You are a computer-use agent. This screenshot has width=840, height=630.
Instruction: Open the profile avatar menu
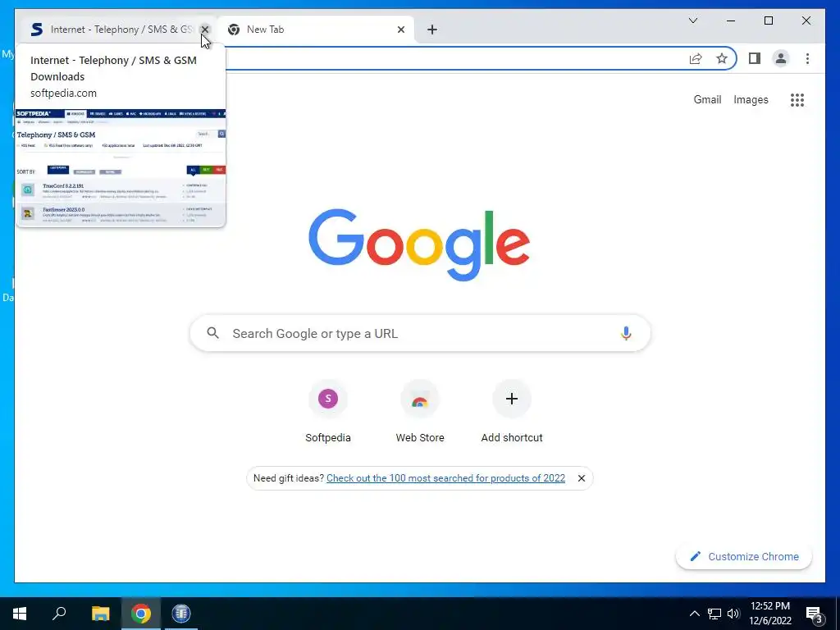point(781,58)
